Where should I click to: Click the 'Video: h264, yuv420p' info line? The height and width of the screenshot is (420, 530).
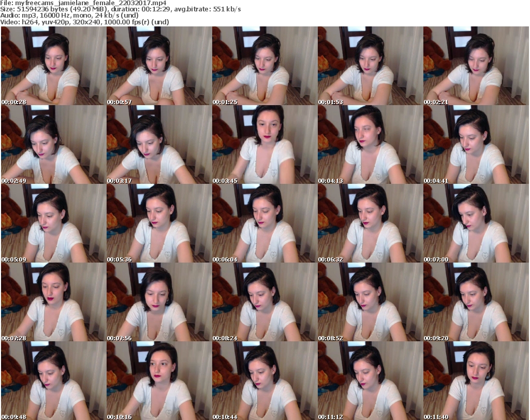(84, 22)
